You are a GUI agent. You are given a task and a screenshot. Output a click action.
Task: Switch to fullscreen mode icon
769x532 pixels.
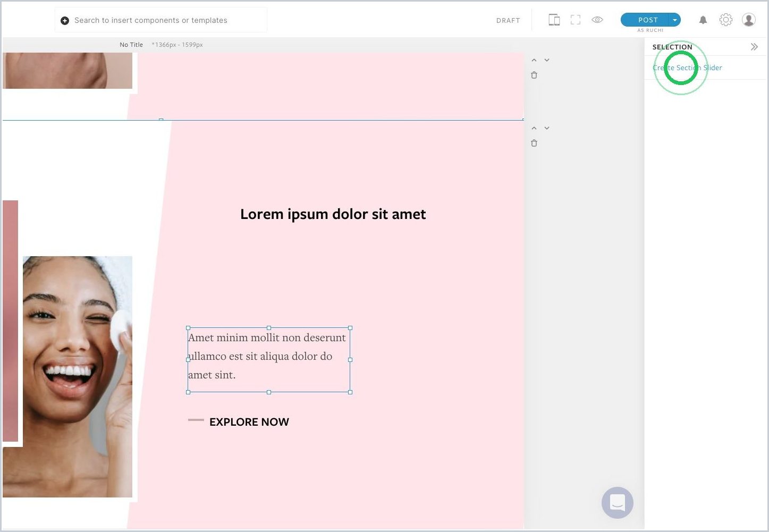576,20
